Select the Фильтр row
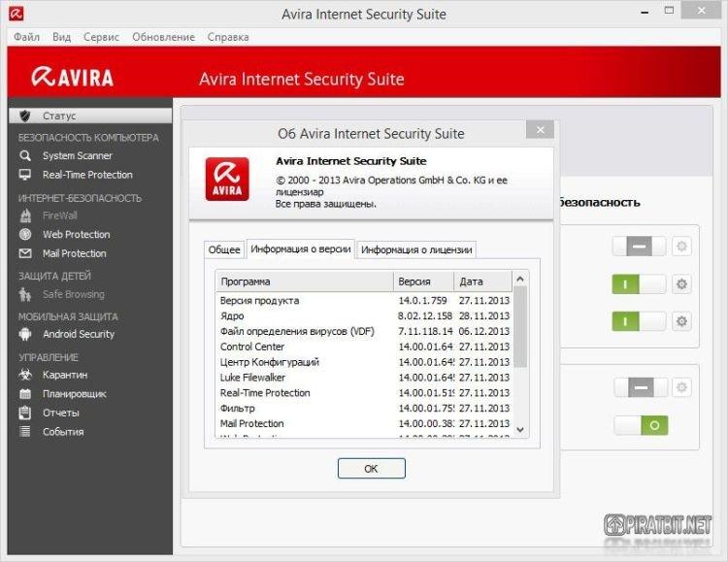Viewport: 728px width, 562px height. click(x=364, y=409)
